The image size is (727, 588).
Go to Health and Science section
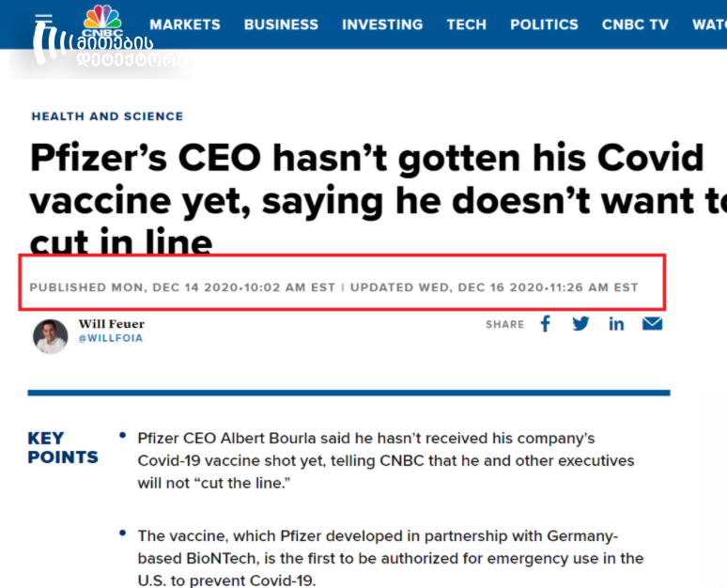(x=108, y=116)
